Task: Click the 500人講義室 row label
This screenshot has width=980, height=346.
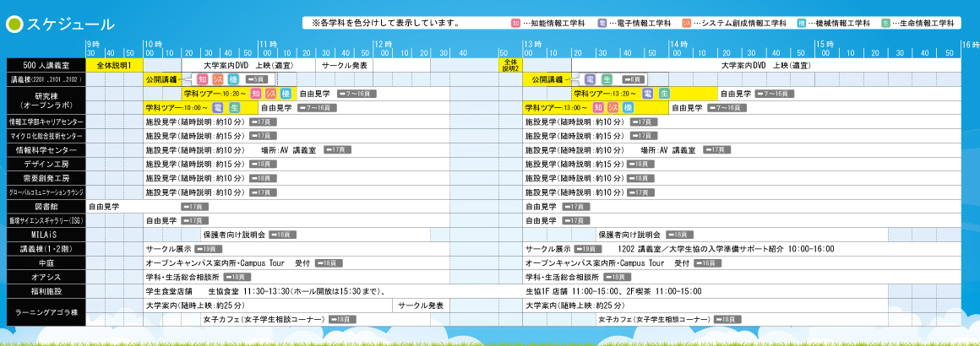Action: (x=45, y=65)
